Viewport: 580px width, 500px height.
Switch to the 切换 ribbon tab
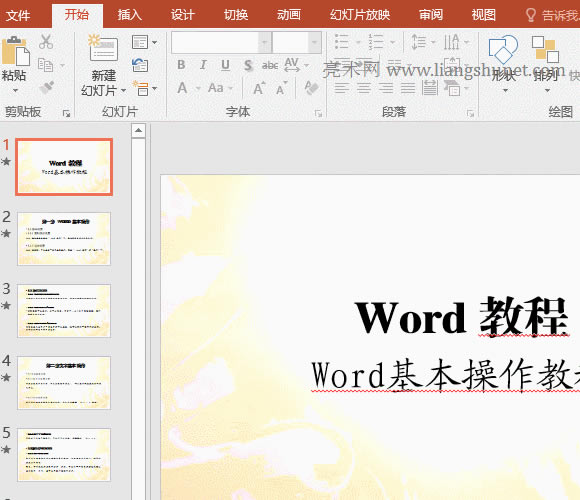pyautogui.click(x=236, y=15)
